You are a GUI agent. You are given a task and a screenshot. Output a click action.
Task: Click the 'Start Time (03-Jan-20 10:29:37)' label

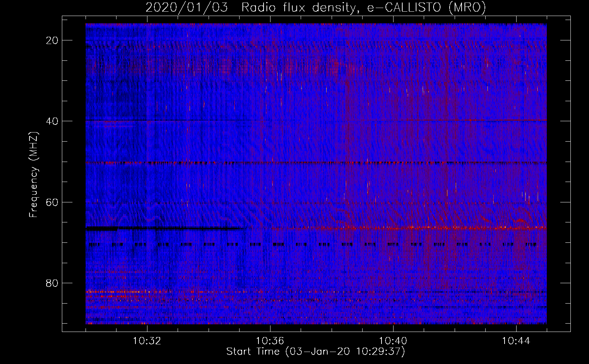[x=316, y=352]
